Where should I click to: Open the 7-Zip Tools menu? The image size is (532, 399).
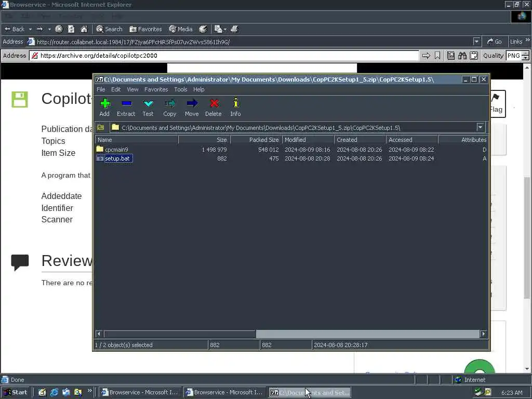tap(180, 89)
